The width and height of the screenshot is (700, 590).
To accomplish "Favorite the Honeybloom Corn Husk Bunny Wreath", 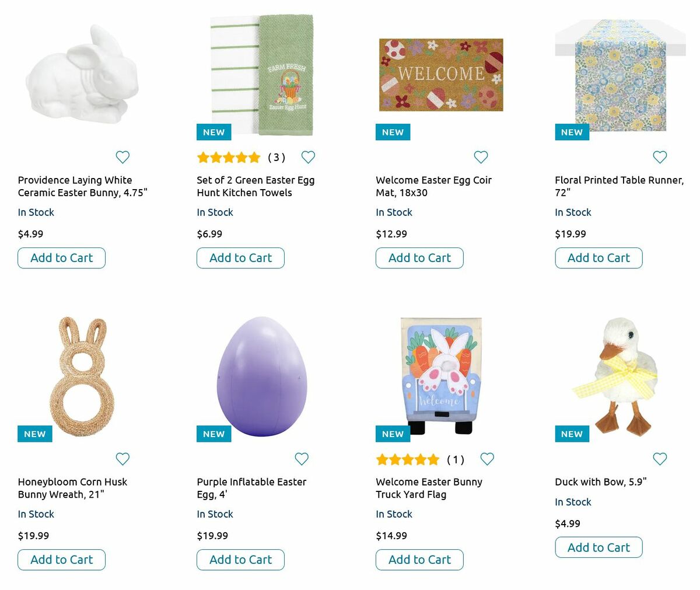I will coord(123,459).
